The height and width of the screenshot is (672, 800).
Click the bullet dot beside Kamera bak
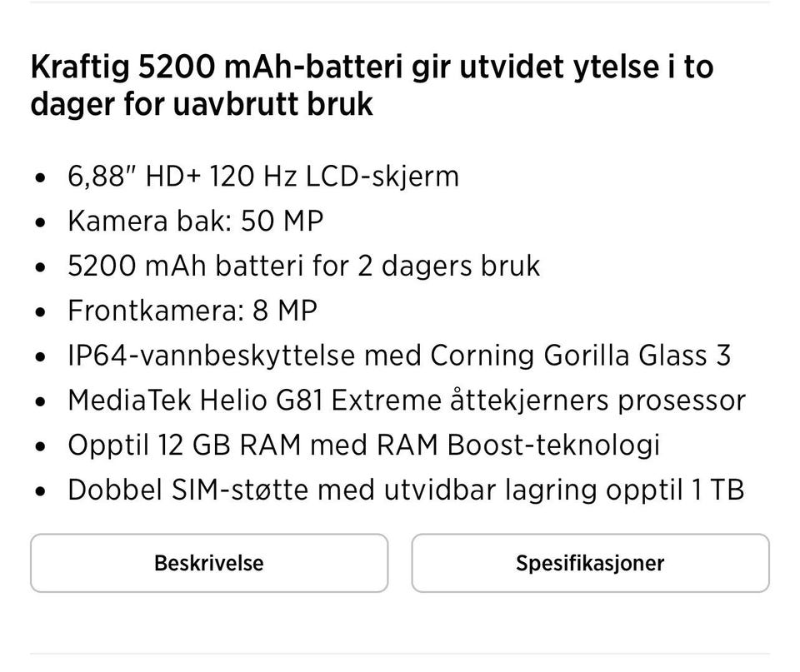pyautogui.click(x=39, y=221)
